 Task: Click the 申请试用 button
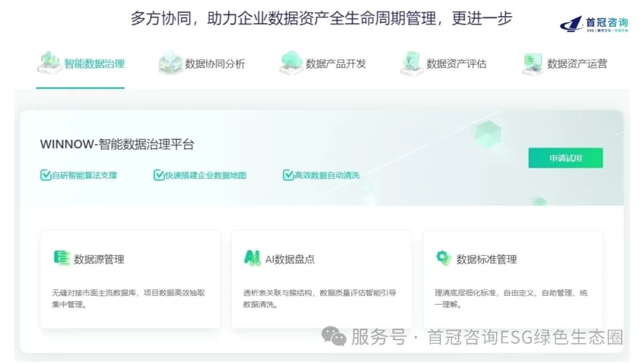point(565,158)
